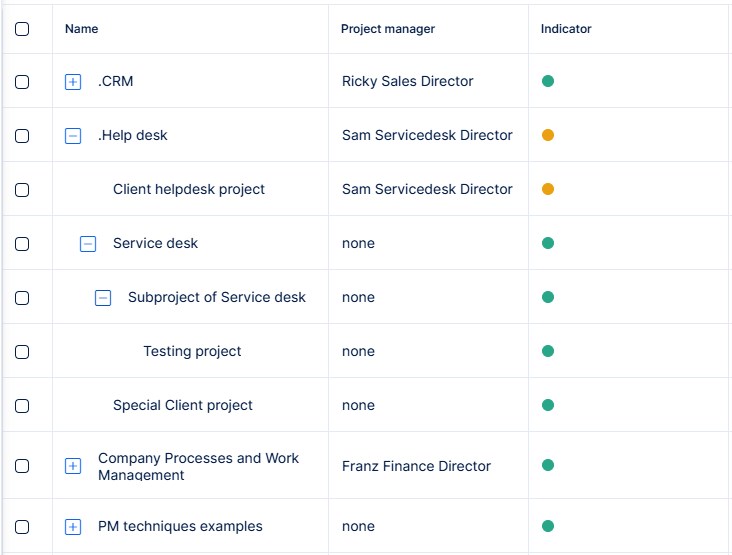The width and height of the screenshot is (732, 555).
Task: Sort by Name column header
Action: 82,29
